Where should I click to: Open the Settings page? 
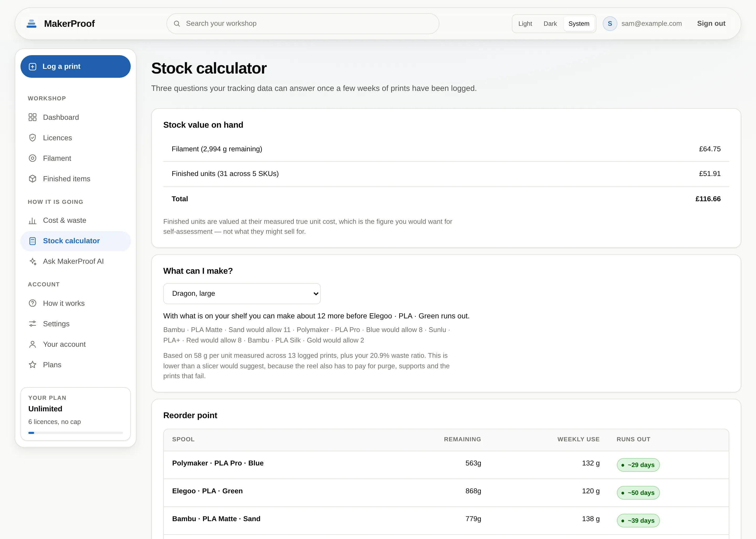click(76, 324)
